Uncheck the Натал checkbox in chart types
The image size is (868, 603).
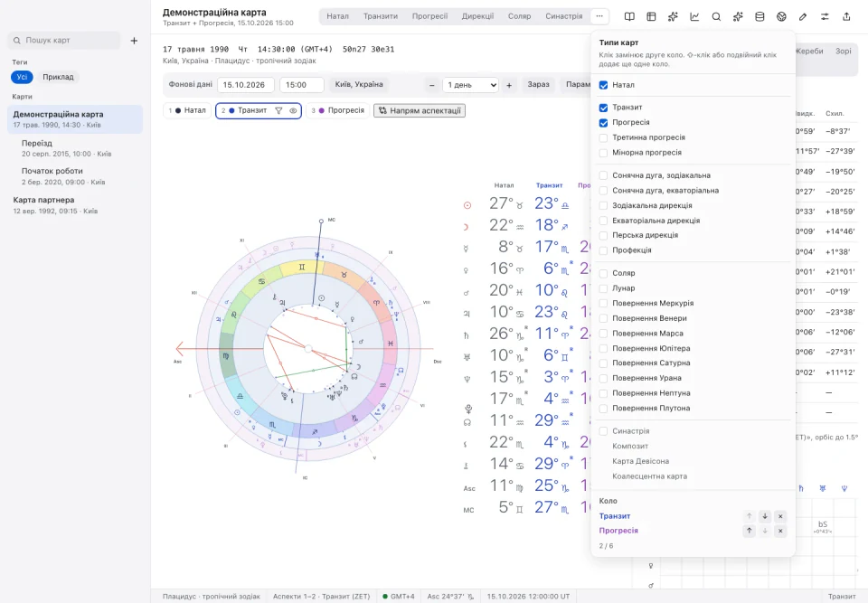[x=603, y=85]
